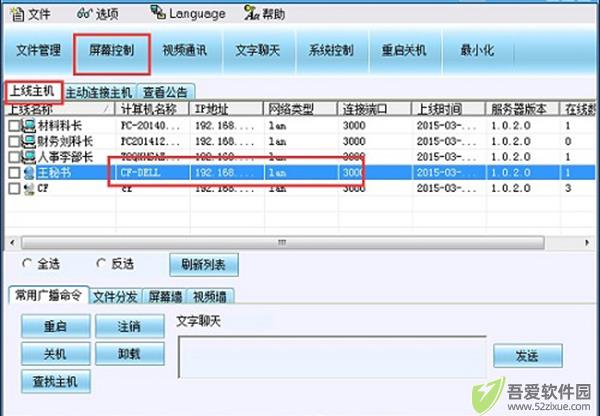Sort by the IP地址 column header

(x=226, y=109)
